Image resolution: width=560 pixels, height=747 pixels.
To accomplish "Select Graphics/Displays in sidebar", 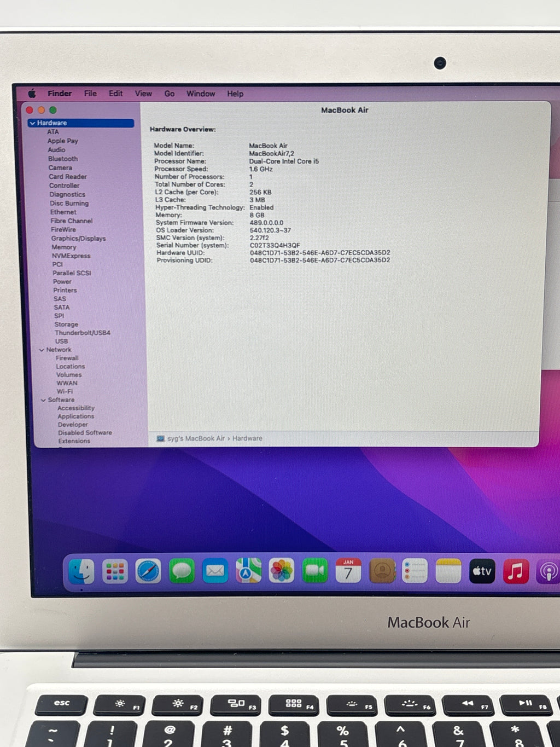I will (78, 238).
